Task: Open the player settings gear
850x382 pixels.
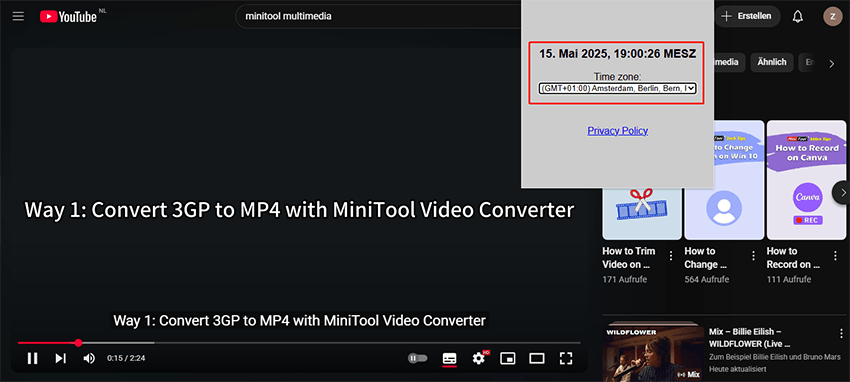Action: 479,358
